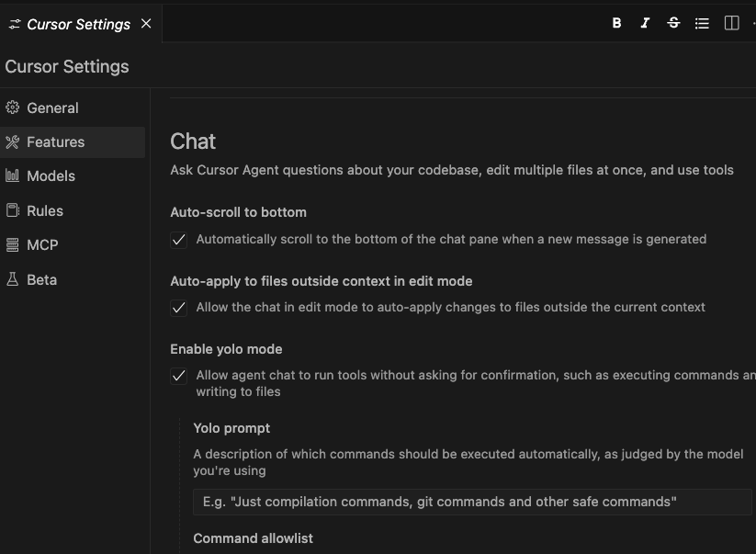Click the MCP server icon in sidebar

tap(13, 244)
